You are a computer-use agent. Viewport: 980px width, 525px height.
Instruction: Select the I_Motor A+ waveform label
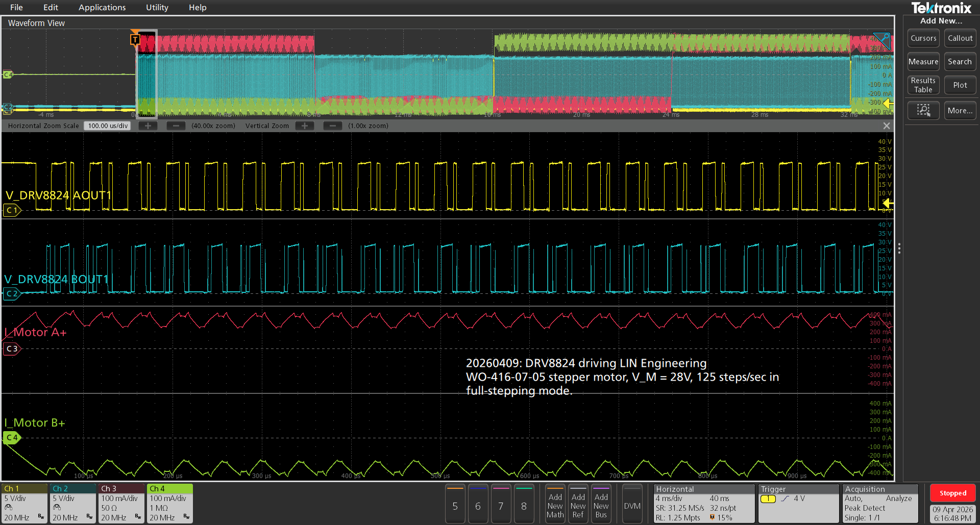(x=36, y=333)
